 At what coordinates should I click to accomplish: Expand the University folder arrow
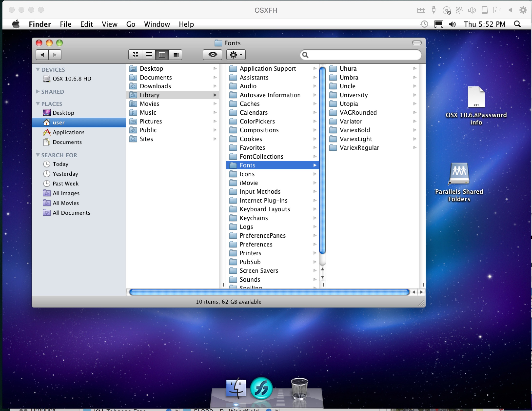tap(415, 95)
